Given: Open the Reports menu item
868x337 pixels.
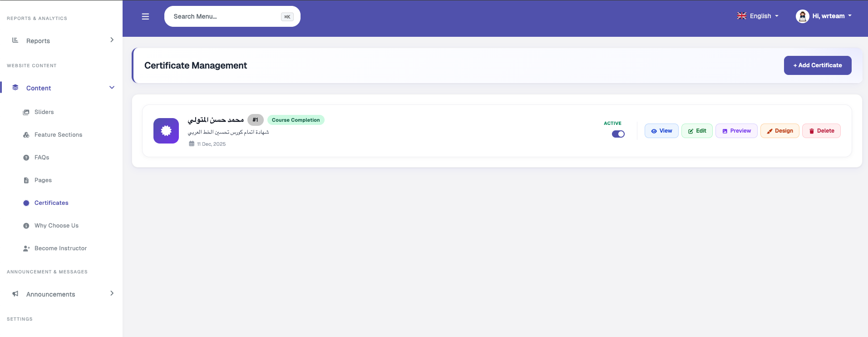Looking at the screenshot, I should point(61,40).
